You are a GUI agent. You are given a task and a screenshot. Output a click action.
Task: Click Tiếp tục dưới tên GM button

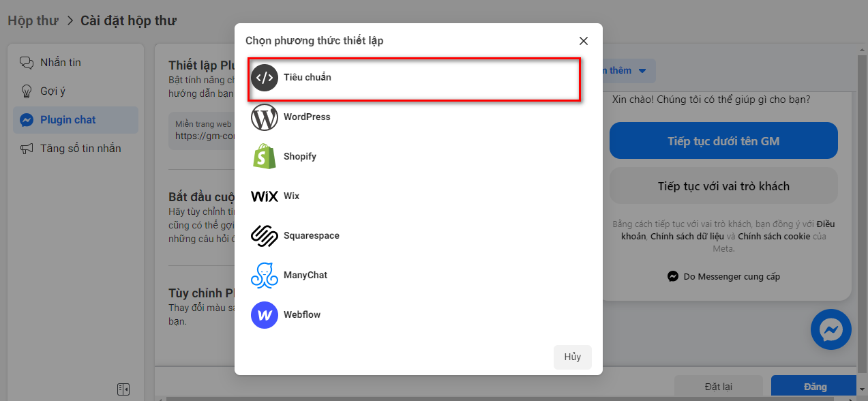723,141
